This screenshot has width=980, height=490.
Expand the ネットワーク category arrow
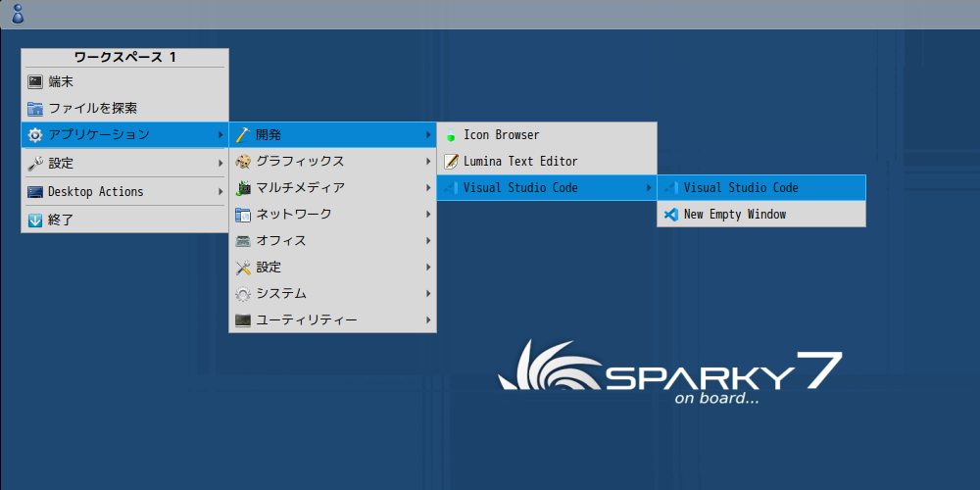pyautogui.click(x=428, y=215)
